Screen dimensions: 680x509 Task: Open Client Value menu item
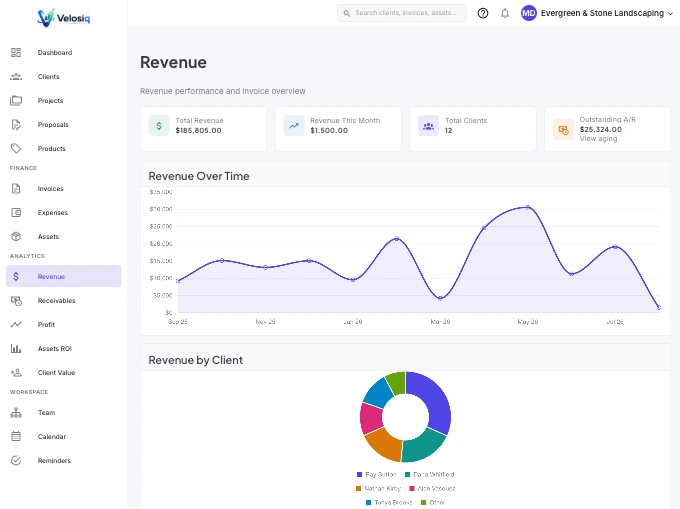click(56, 373)
